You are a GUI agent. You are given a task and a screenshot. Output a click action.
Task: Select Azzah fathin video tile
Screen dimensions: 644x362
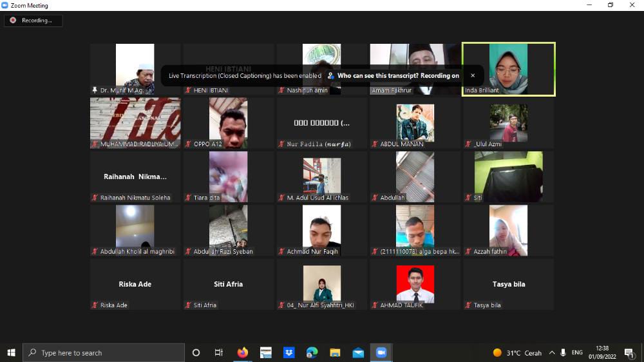click(x=509, y=231)
